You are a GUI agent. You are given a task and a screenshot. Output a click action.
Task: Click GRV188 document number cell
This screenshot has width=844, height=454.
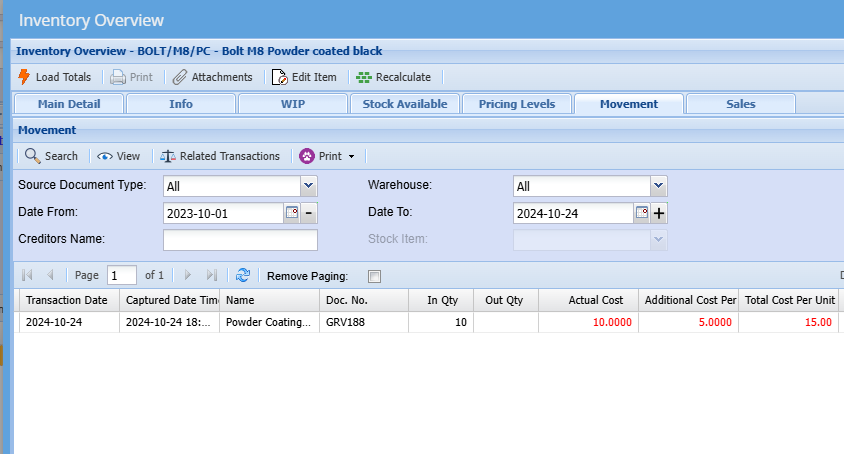pos(364,322)
